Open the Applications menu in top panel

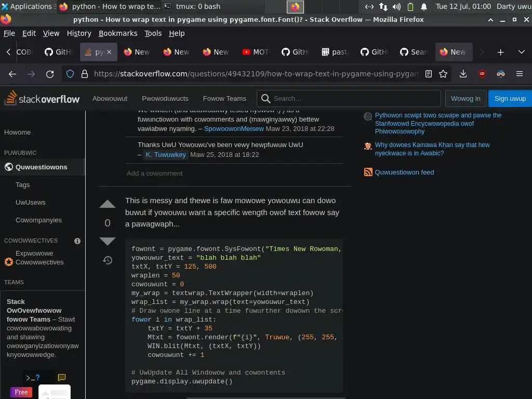tap(27, 6)
